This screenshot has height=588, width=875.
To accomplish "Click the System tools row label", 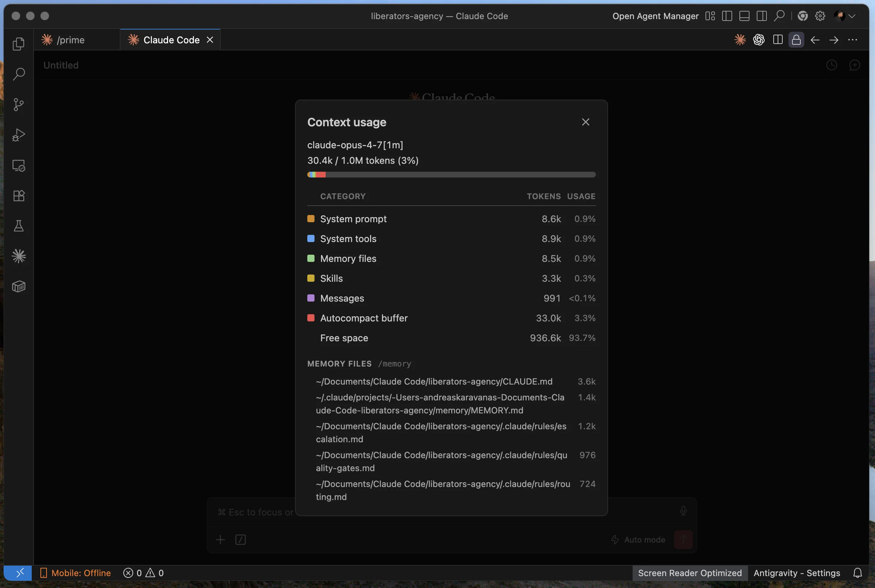I will 348,239.
